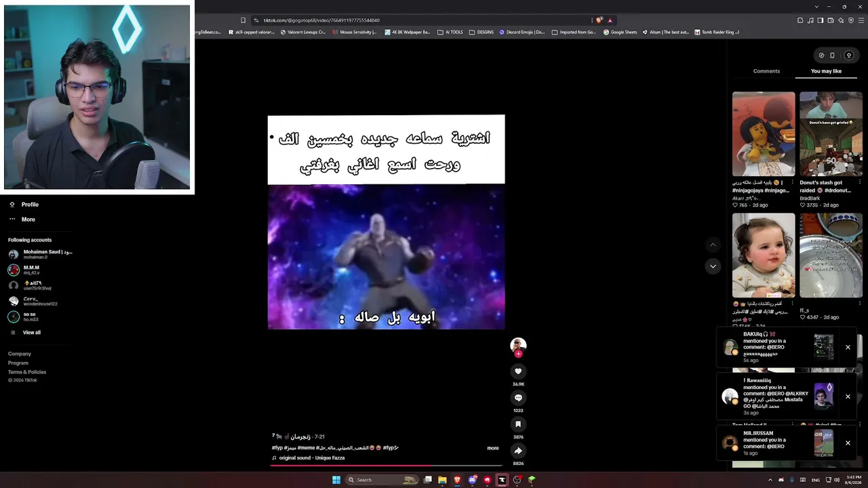
Task: Open the Mohaiman Saud following account
Action: pos(41,254)
